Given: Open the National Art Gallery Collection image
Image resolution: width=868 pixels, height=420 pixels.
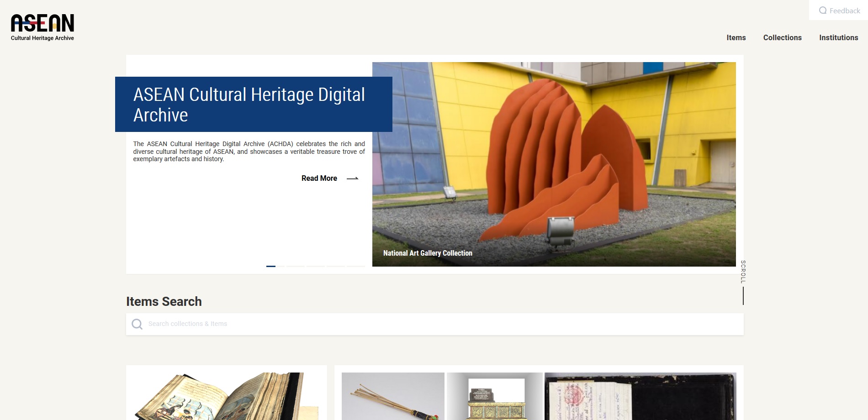Looking at the screenshot, I should [x=554, y=164].
